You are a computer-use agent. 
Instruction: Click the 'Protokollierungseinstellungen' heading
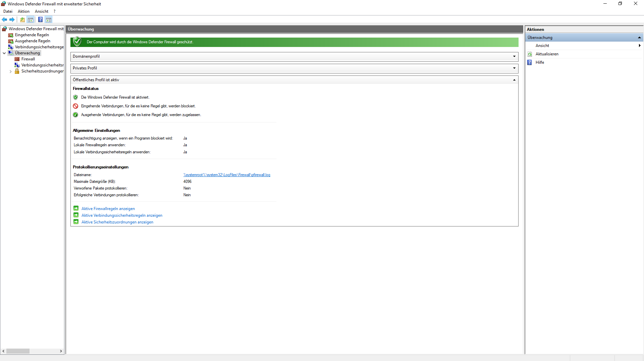pos(101,167)
